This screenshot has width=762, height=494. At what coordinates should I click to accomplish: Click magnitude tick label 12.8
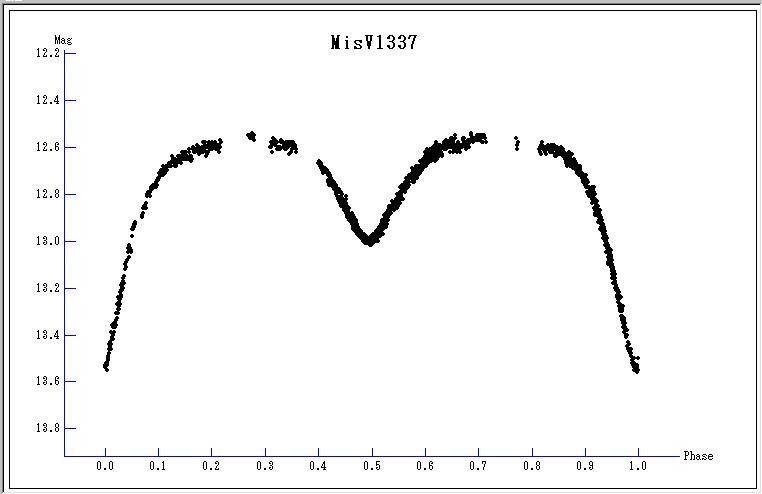pos(48,194)
